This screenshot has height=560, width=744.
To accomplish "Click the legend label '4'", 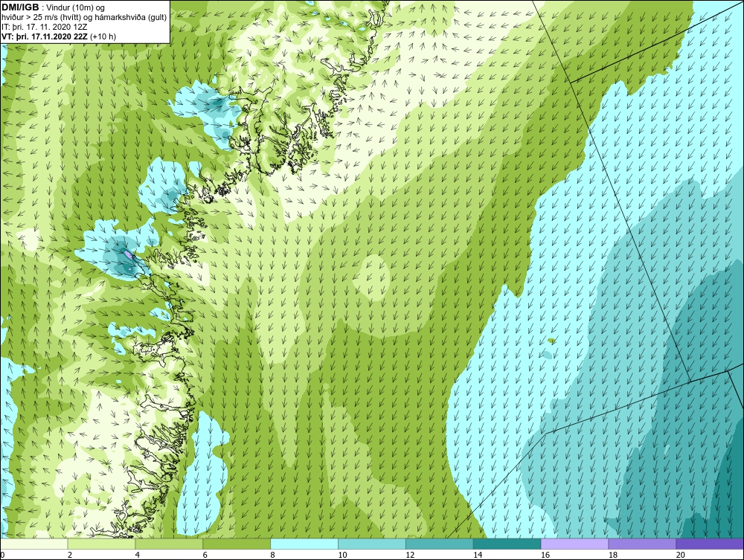I will point(137,555).
